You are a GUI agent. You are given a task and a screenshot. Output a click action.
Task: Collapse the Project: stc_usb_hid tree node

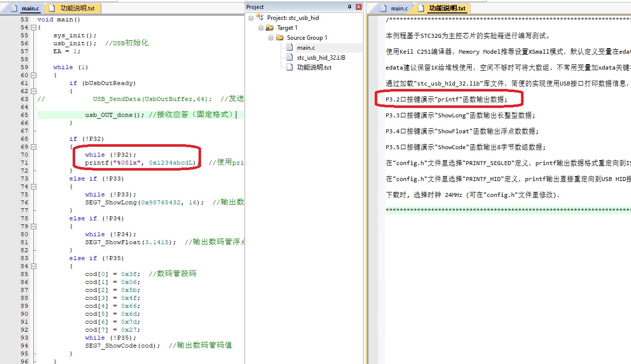pos(251,18)
